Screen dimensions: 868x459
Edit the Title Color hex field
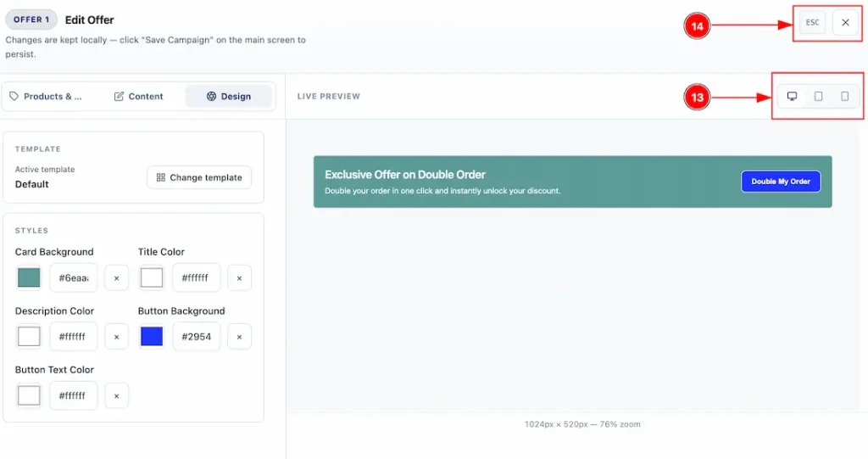(x=197, y=277)
